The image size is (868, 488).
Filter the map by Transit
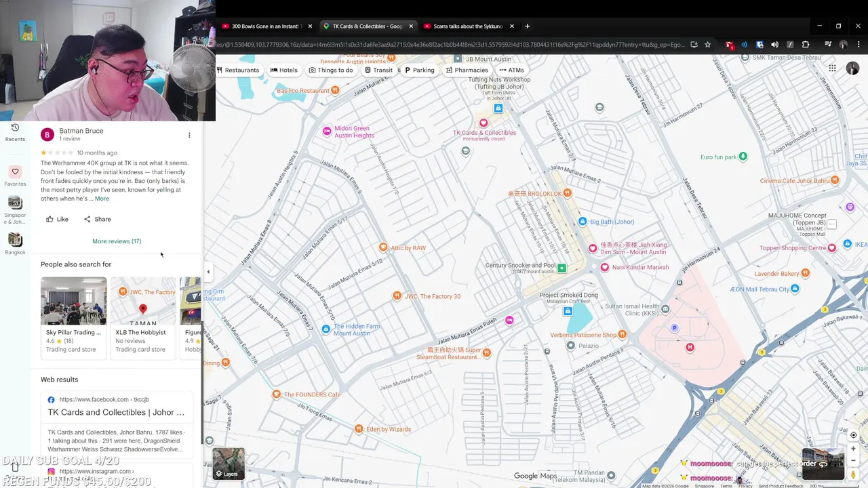[x=378, y=70]
